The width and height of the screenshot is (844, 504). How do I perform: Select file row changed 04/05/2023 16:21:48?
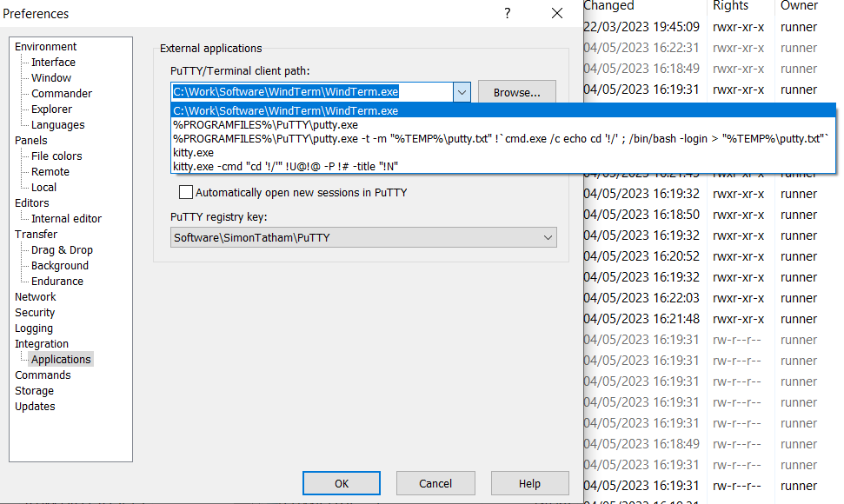coord(714,319)
